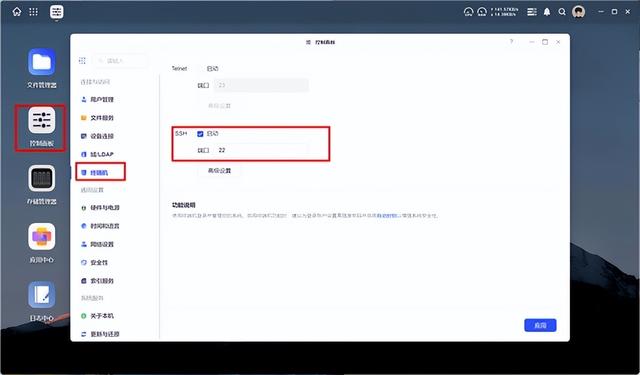Open the app grid launcher icon

[x=33, y=12]
